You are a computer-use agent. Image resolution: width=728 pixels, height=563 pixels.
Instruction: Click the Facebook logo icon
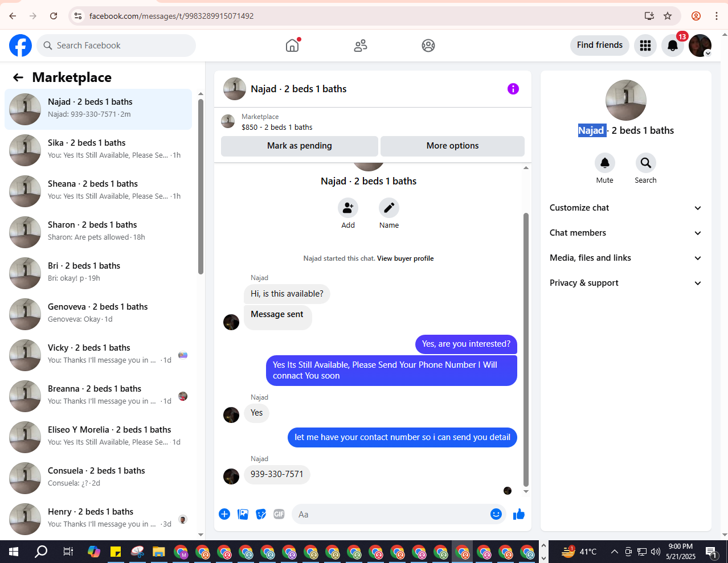pyautogui.click(x=21, y=46)
